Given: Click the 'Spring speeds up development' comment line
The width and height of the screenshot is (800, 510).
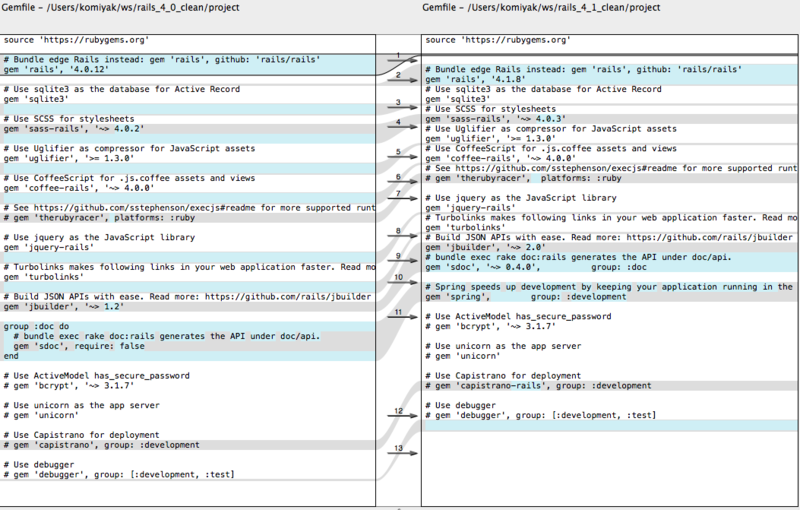Looking at the screenshot, I should (x=611, y=287).
